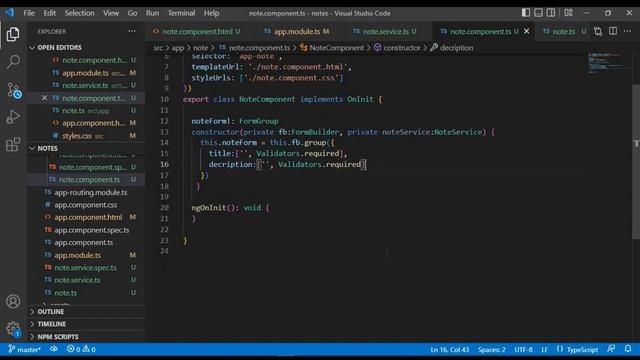This screenshot has width=640, height=360.
Task: Open Manage settings gear
Action: coord(13,329)
